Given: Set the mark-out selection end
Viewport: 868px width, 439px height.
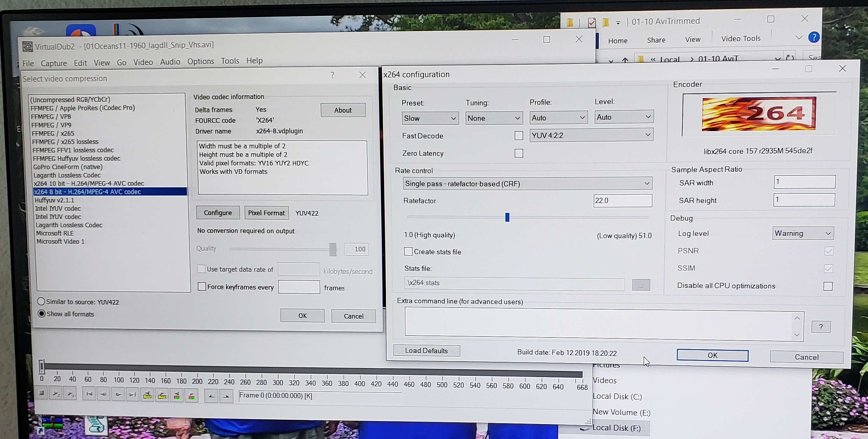Looking at the screenshot, I should tap(226, 396).
